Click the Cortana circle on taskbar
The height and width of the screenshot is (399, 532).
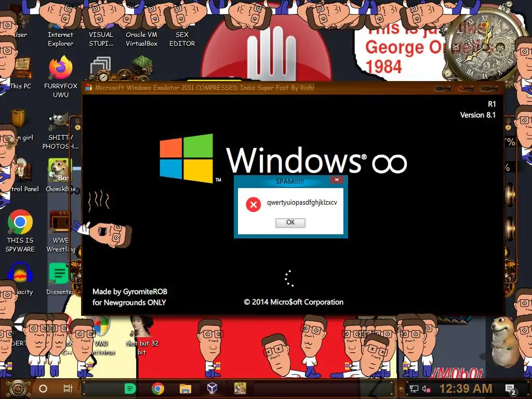[43, 389]
